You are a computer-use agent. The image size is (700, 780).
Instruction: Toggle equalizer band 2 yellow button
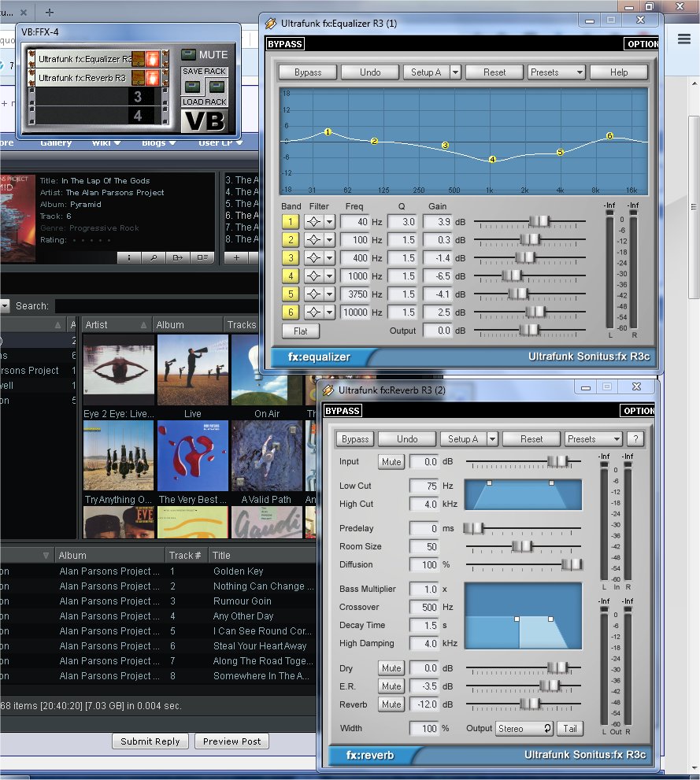[291, 240]
